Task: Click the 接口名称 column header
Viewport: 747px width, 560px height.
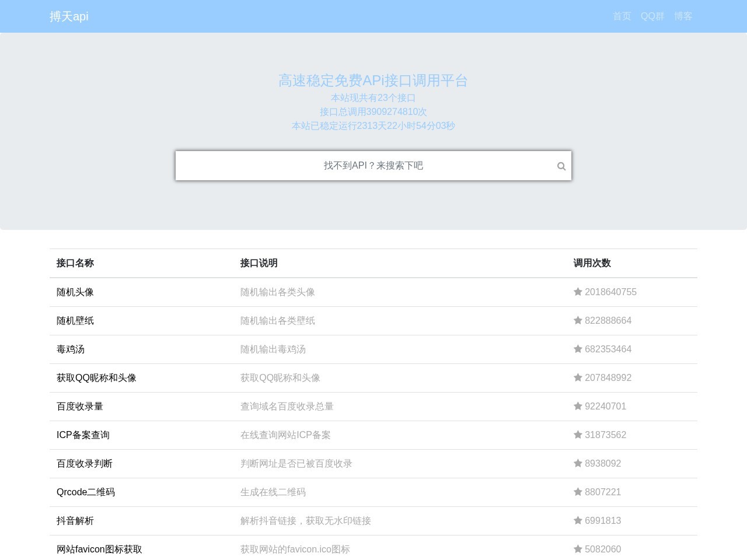Action: (x=75, y=263)
